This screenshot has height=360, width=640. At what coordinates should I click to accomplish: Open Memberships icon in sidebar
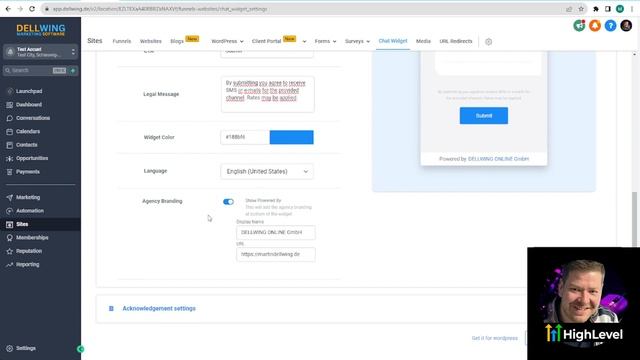coord(10,238)
